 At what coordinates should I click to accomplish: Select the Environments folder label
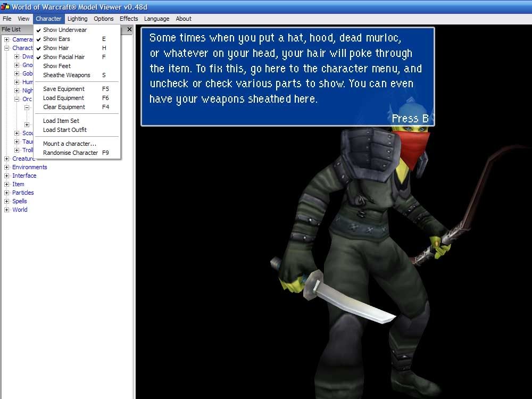(x=29, y=167)
